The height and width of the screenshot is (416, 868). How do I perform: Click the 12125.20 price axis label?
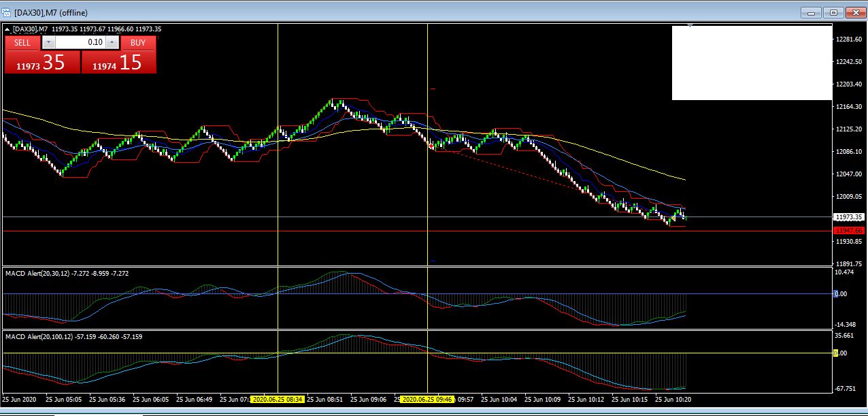click(849, 129)
